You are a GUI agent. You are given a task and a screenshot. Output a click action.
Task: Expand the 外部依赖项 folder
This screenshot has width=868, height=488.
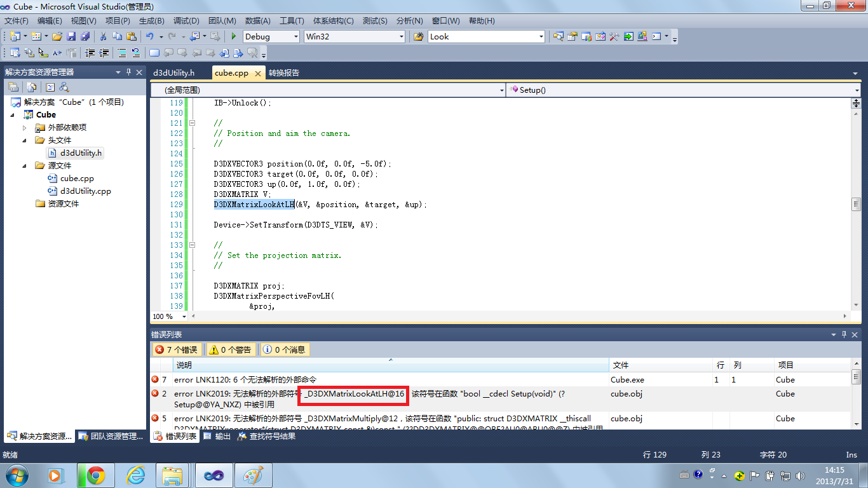25,128
